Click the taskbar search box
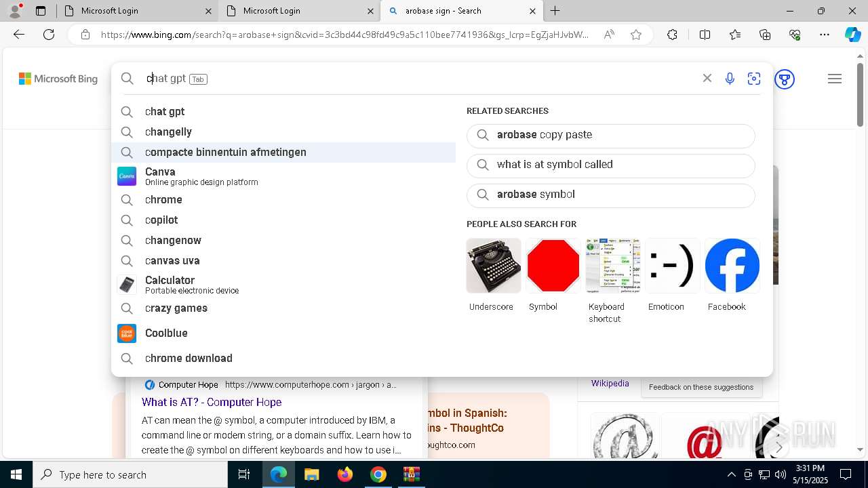868x488 pixels. click(130, 474)
